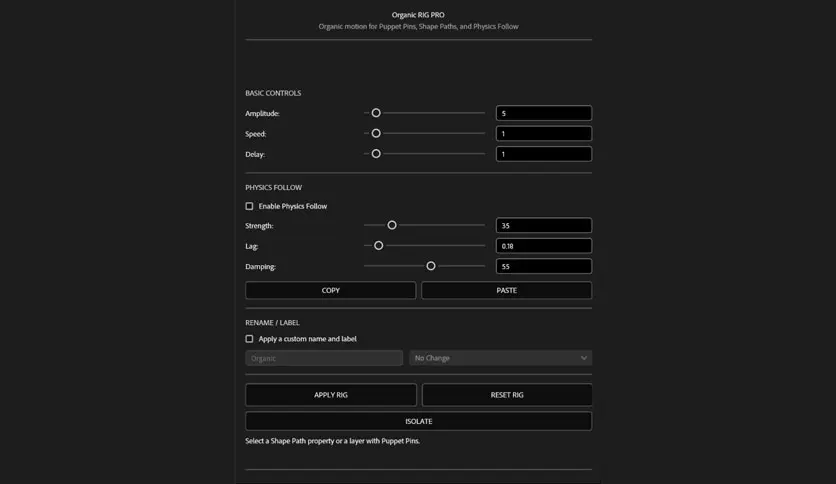Click the Organic RIG PRO title
The height and width of the screenshot is (484, 836).
418,15
